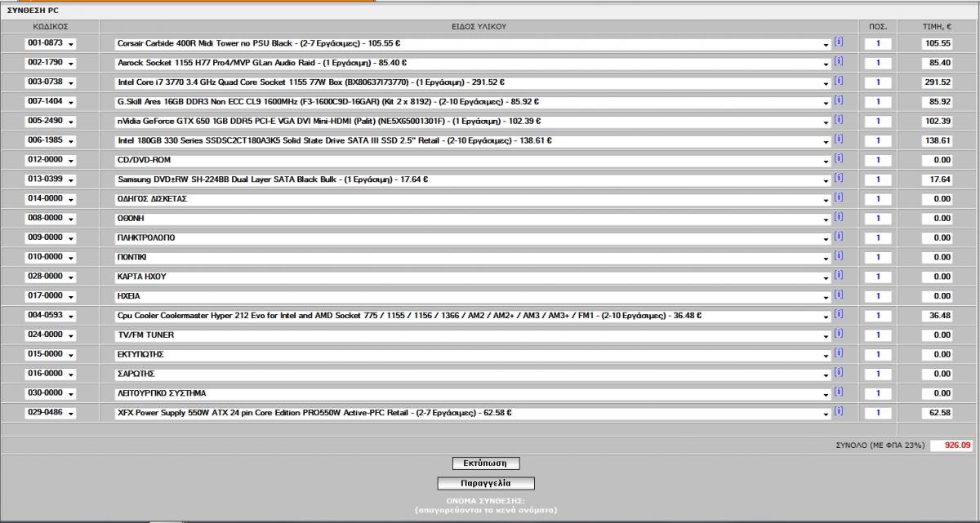
Task: Open info icon on the ΠΛΗΚΤΡΟΛΟΓΙΟ row
Action: [839, 237]
